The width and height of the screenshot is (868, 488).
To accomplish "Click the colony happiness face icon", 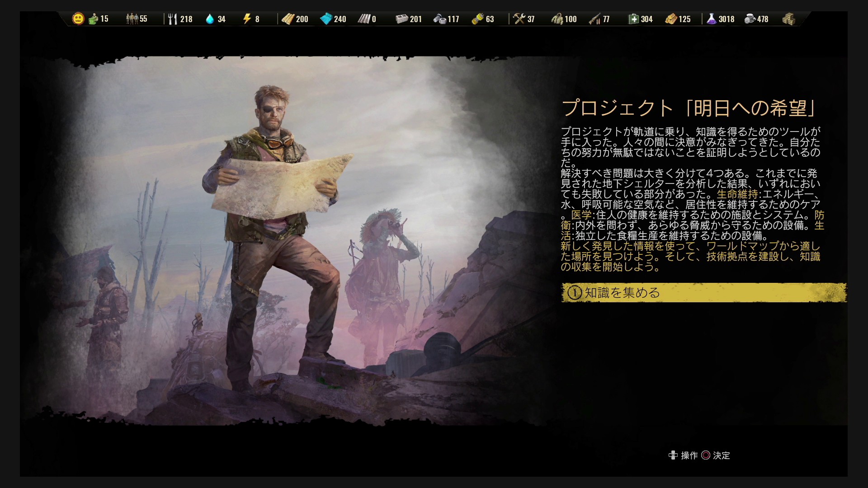I will click(78, 19).
